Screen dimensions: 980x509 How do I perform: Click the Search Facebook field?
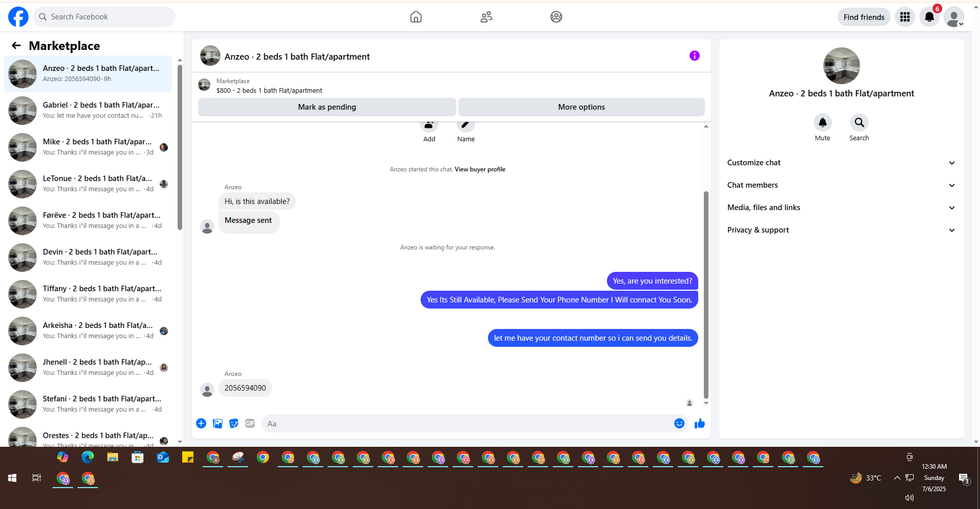(x=104, y=17)
